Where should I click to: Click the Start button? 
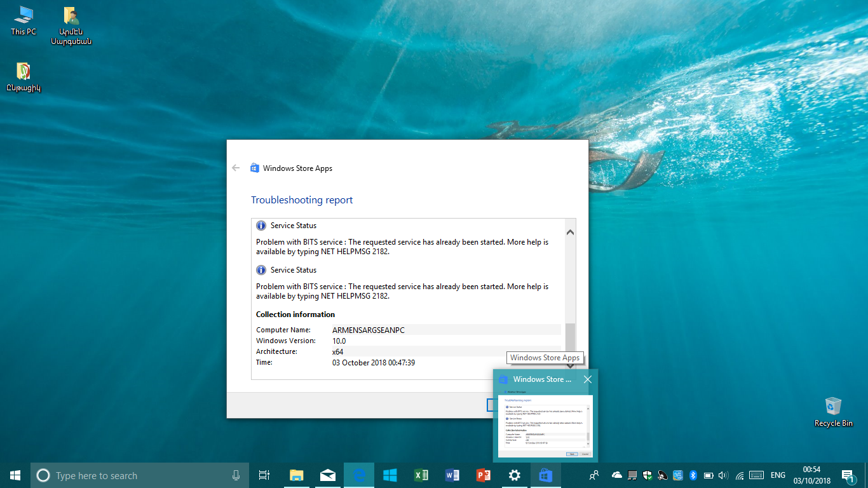point(15,475)
